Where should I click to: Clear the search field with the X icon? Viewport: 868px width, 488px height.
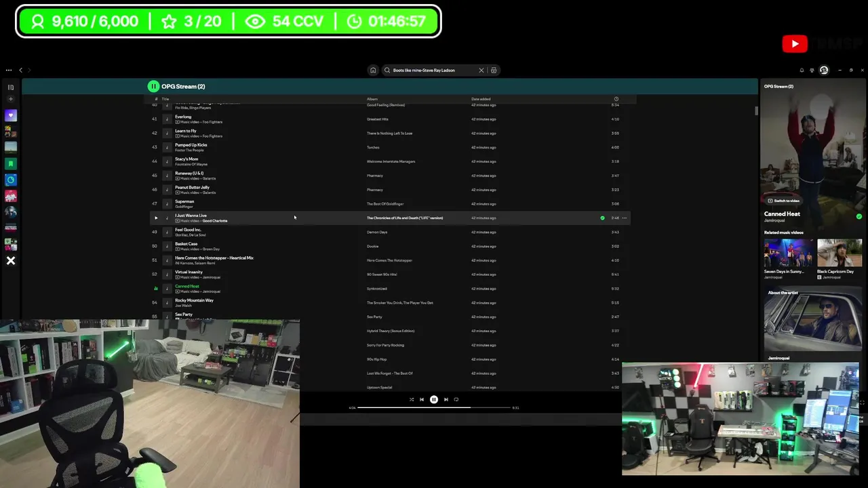click(x=481, y=70)
